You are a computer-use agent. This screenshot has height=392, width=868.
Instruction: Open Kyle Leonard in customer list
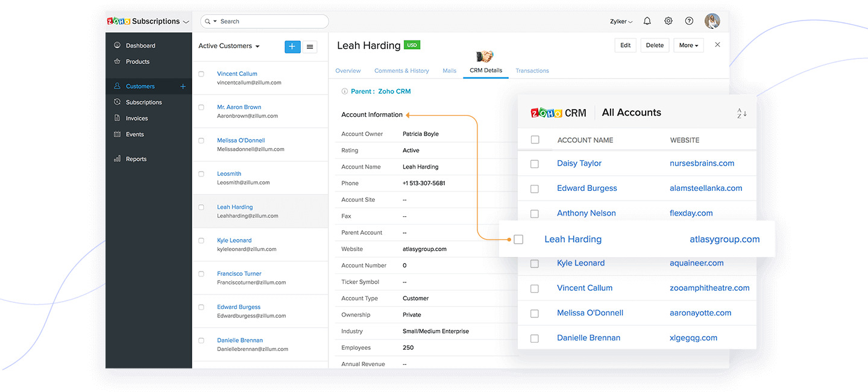point(234,240)
